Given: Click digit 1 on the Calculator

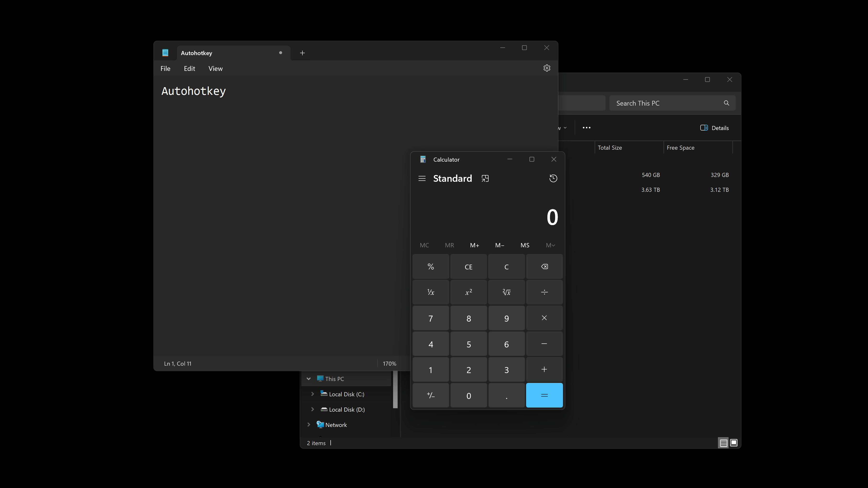Looking at the screenshot, I should click(x=431, y=370).
